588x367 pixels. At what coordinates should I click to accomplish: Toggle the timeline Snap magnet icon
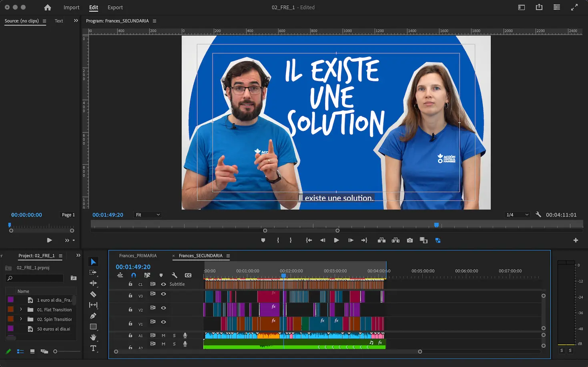click(134, 275)
